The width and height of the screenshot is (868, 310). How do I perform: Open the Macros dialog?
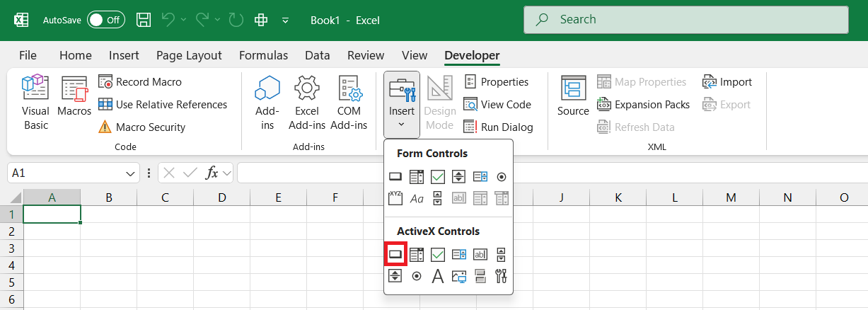click(x=74, y=97)
